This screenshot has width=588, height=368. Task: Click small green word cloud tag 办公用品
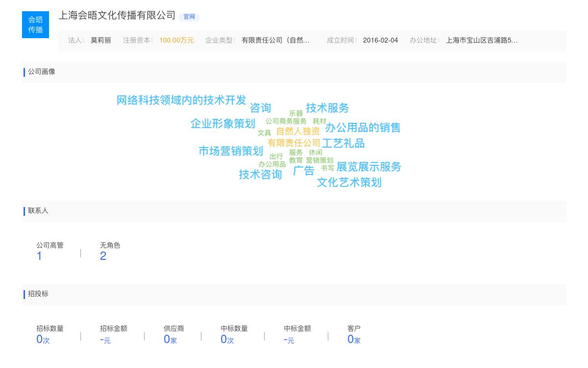[x=272, y=164]
